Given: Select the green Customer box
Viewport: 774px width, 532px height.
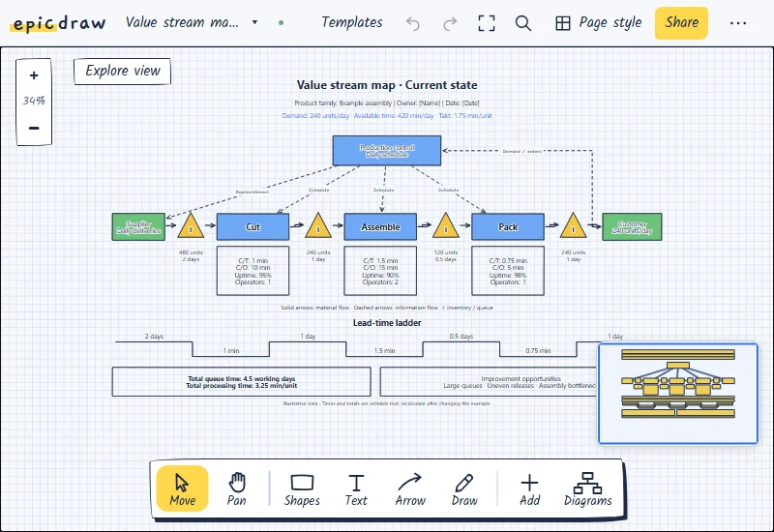Looking at the screenshot, I should pyautogui.click(x=632, y=227).
